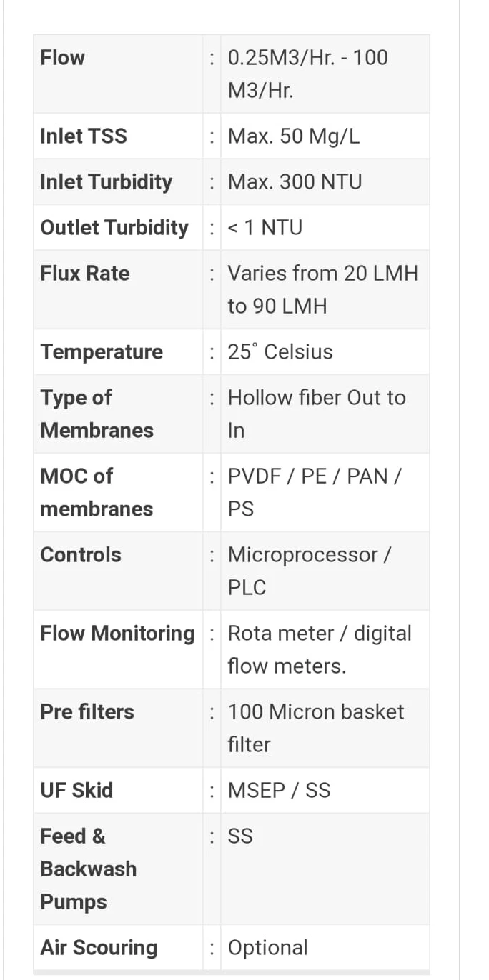Click the Flow row label
Screen dimensions: 489x980
click(x=63, y=58)
